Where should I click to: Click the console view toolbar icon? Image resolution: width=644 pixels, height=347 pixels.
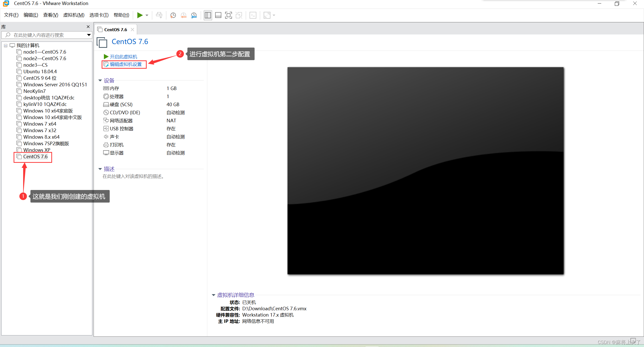click(x=253, y=15)
